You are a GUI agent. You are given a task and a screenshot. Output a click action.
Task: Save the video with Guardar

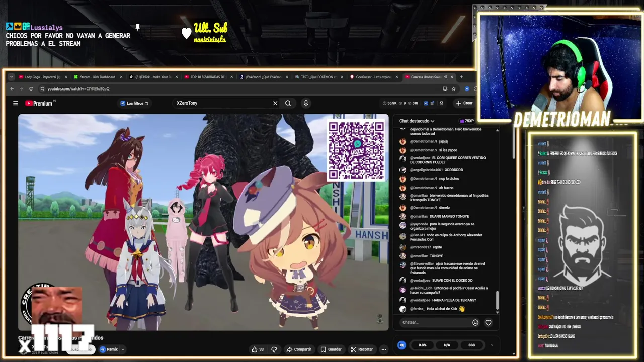tap(331, 349)
